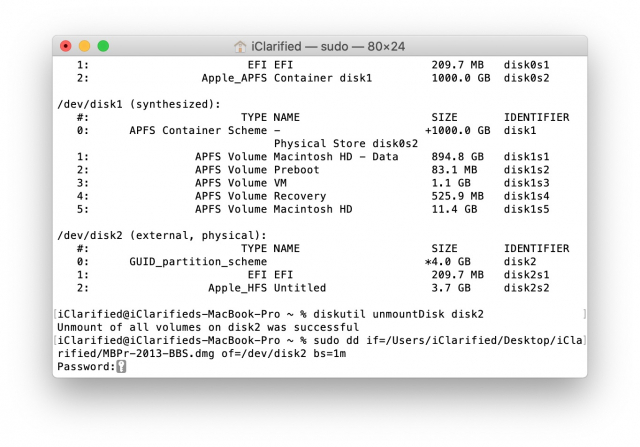
Task: Click the Macintosh HD - Data volume row
Action: 313,157
